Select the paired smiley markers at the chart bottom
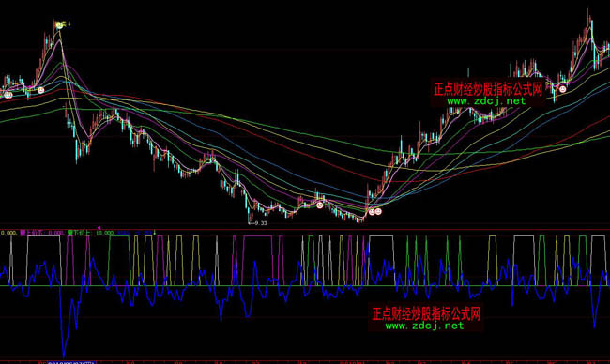This screenshot has height=364, width=610. (375, 212)
